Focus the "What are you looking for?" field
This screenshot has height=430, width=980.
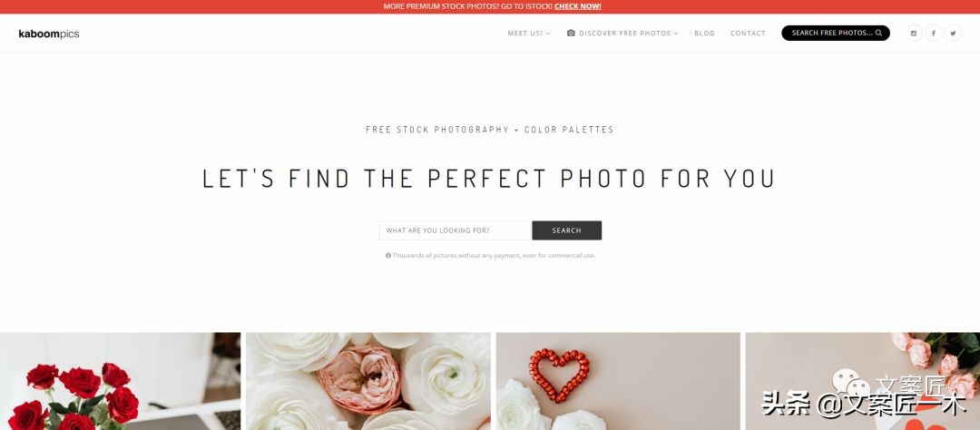[x=455, y=230]
